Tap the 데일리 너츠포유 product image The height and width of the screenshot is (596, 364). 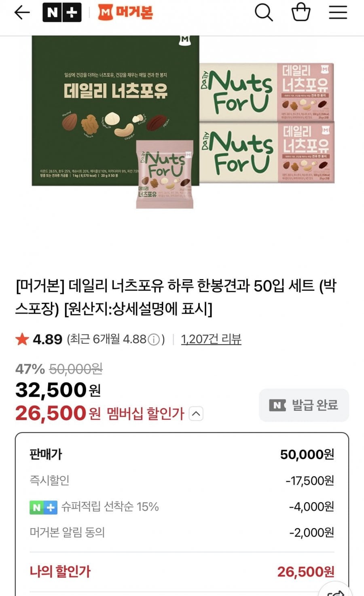[x=183, y=121]
